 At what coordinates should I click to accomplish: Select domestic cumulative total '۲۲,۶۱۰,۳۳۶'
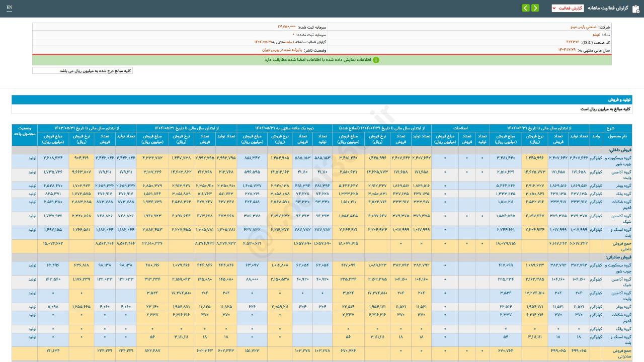tap(153, 243)
